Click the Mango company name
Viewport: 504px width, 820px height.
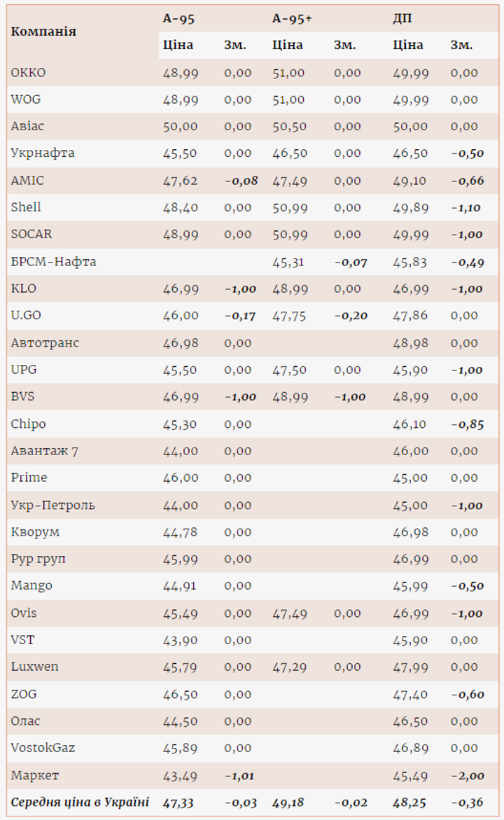pyautogui.click(x=31, y=585)
